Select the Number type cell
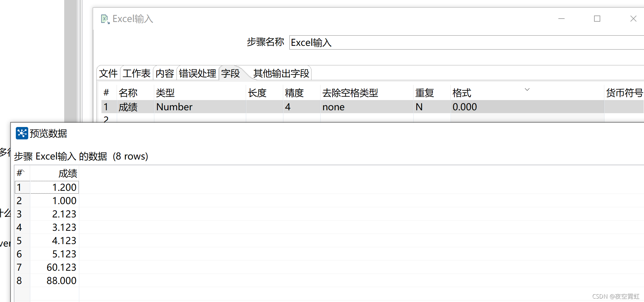The height and width of the screenshot is (302, 644). click(200, 107)
